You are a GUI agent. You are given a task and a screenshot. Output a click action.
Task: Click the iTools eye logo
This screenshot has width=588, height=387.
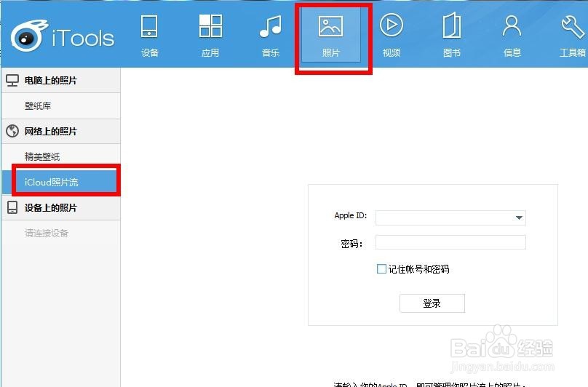pos(28,36)
